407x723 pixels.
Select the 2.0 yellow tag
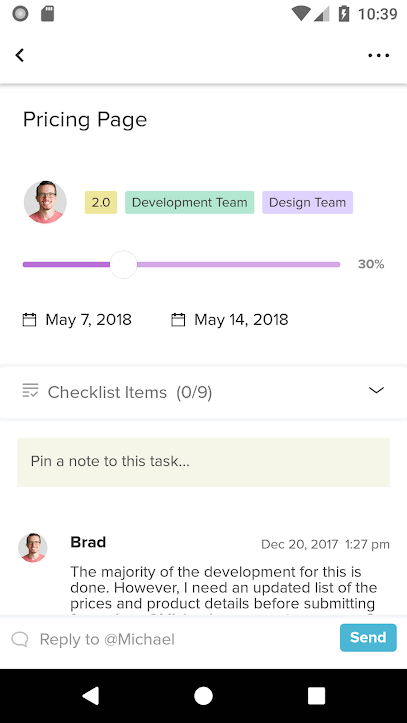101,202
